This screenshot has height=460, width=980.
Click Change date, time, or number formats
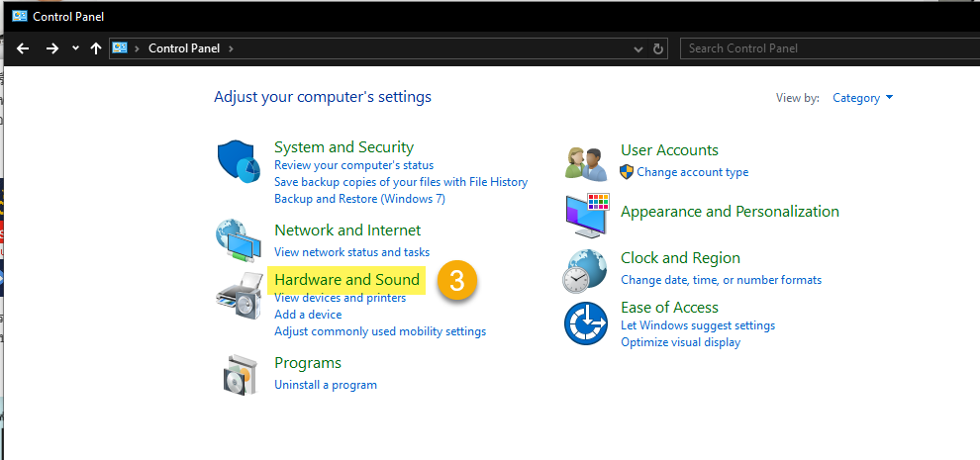pyautogui.click(x=722, y=280)
